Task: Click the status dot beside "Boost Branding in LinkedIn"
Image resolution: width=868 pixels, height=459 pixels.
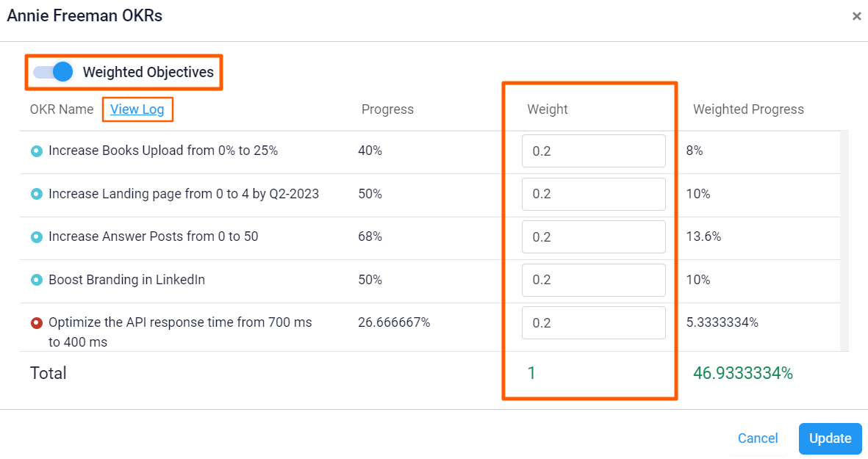Action: click(36, 280)
